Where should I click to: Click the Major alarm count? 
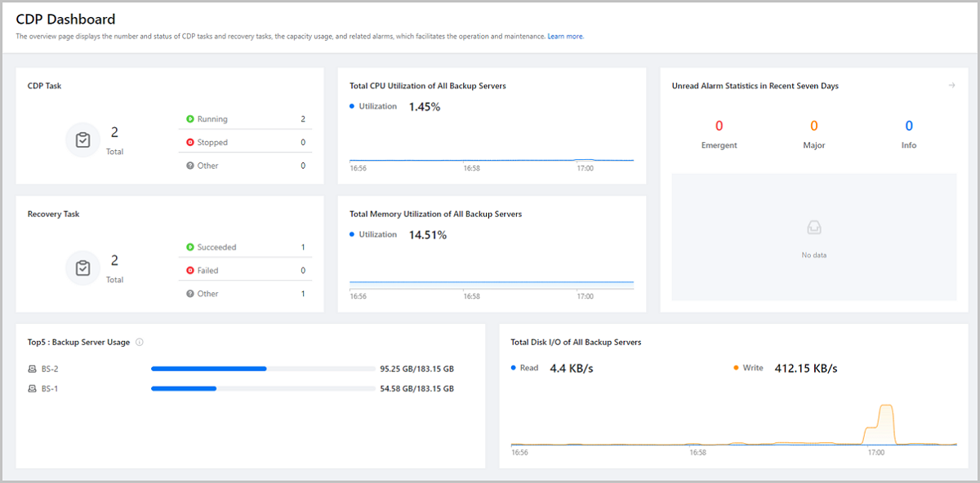(x=813, y=126)
